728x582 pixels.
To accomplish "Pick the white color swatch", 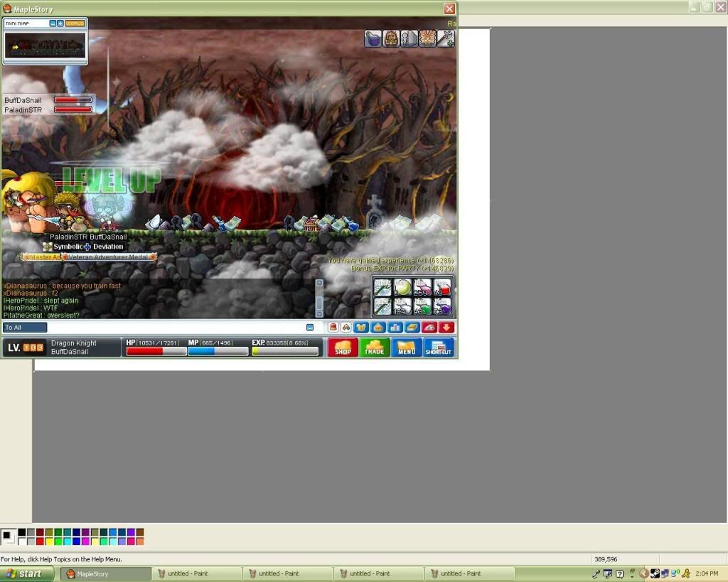I will tap(22, 541).
